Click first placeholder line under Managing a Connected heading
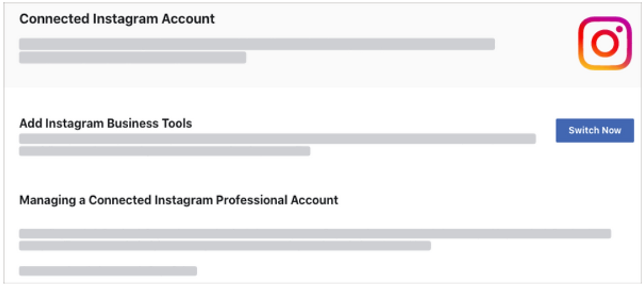The image size is (644, 287). (x=315, y=234)
